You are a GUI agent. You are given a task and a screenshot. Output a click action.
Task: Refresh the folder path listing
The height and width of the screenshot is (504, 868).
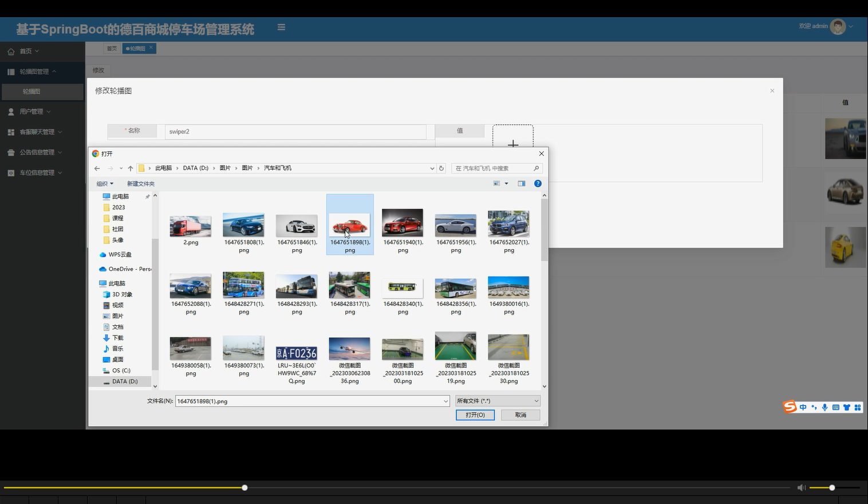click(441, 168)
